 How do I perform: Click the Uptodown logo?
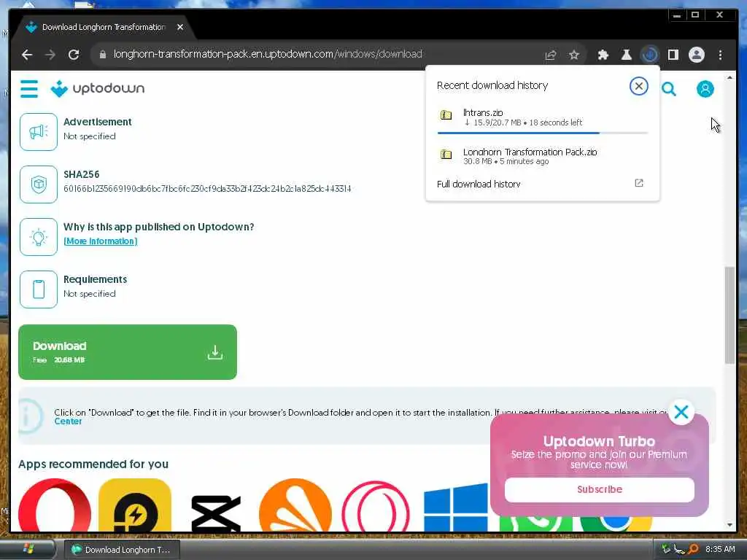click(98, 88)
